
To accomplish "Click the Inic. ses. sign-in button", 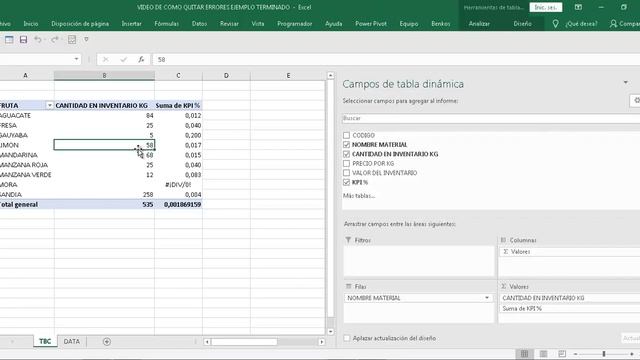I will coord(546,7).
